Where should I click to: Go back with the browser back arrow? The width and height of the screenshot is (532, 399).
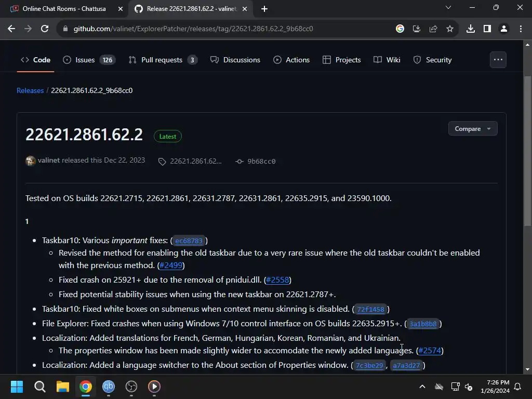(x=11, y=29)
